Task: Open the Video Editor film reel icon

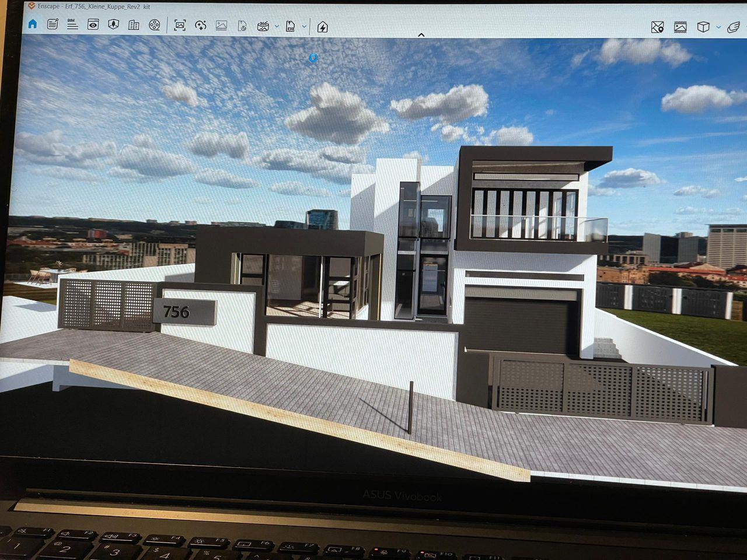Action: (154, 24)
